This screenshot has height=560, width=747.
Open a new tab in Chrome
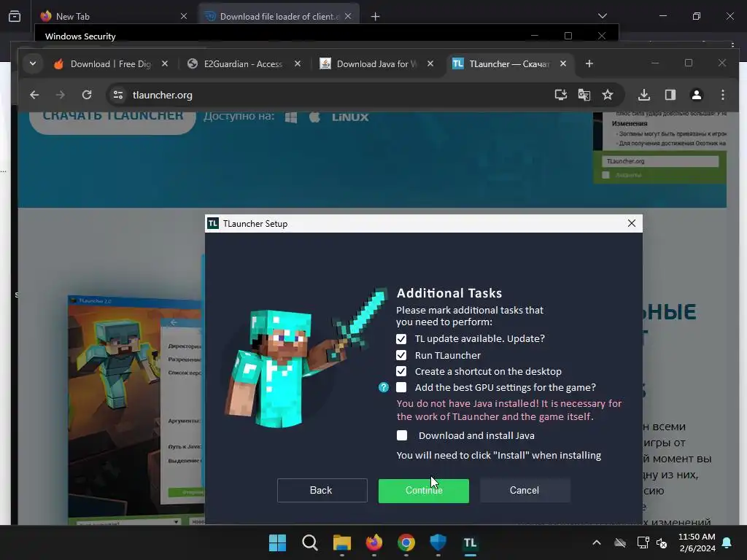tap(589, 64)
